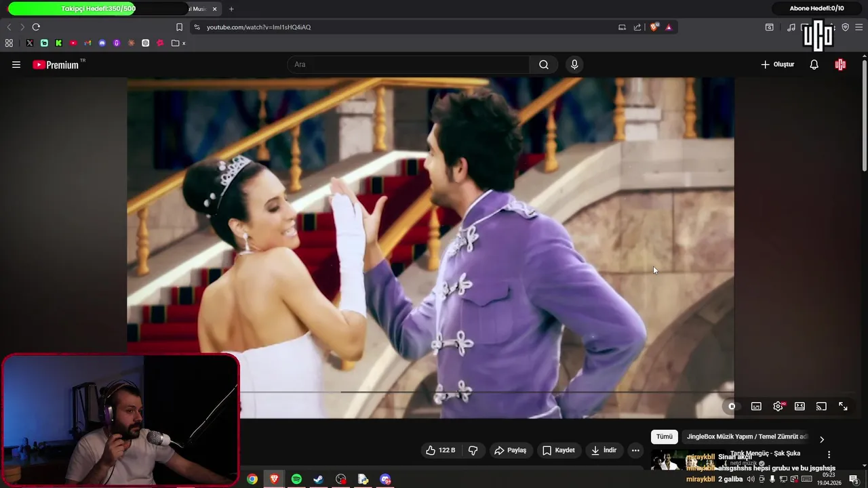
Task: Open the ChatGPT bookmark shortcut
Action: tap(145, 43)
